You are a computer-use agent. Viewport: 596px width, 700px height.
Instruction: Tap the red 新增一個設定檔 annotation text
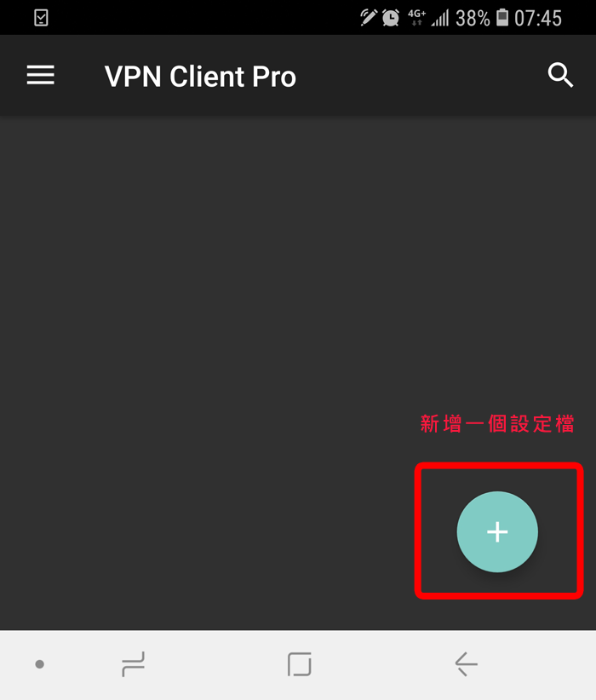497,423
